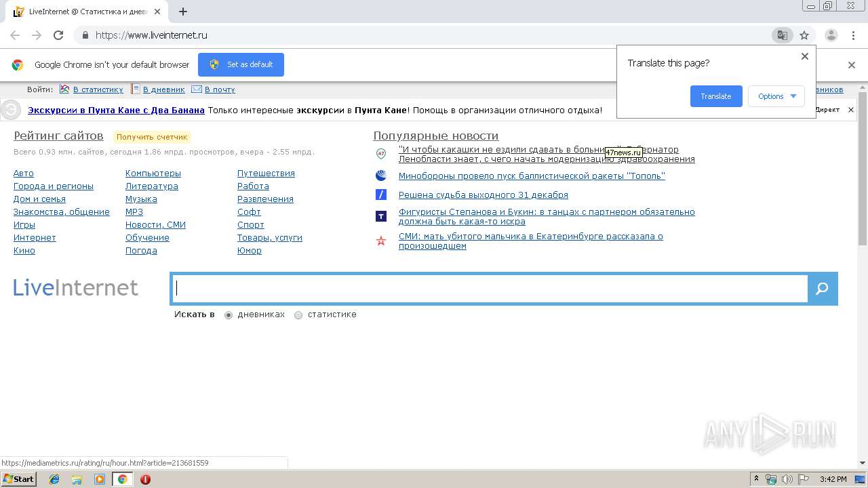Click the volume icon in system tray
Viewport: 868px width, 488px height.
click(x=787, y=479)
